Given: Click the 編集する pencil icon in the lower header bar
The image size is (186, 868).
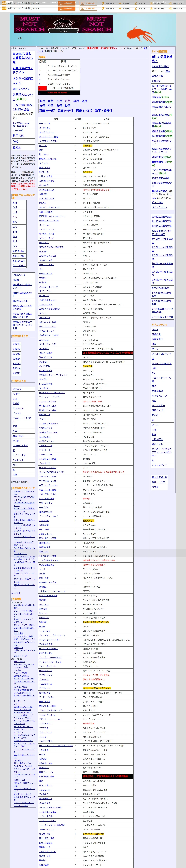Looking at the screenshot, I should [136, 8].
